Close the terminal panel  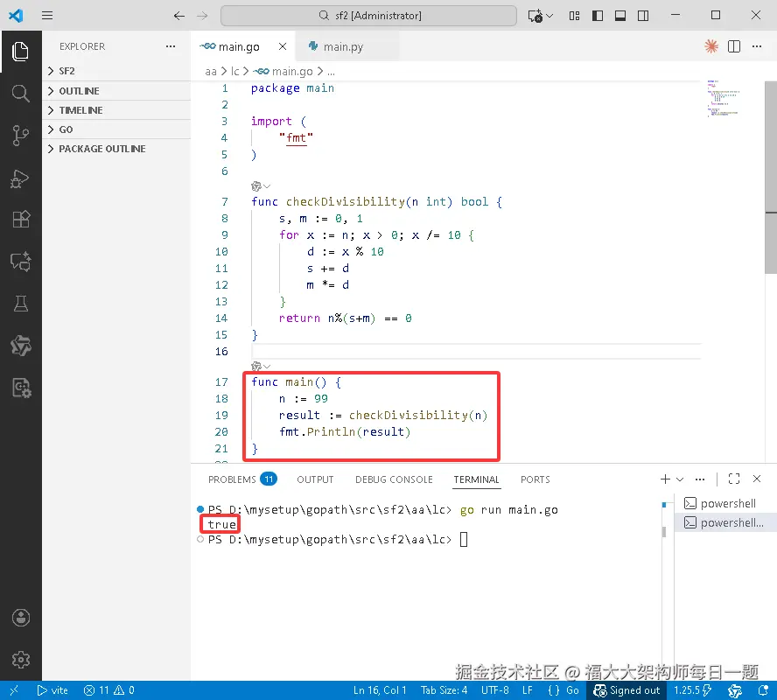click(757, 479)
